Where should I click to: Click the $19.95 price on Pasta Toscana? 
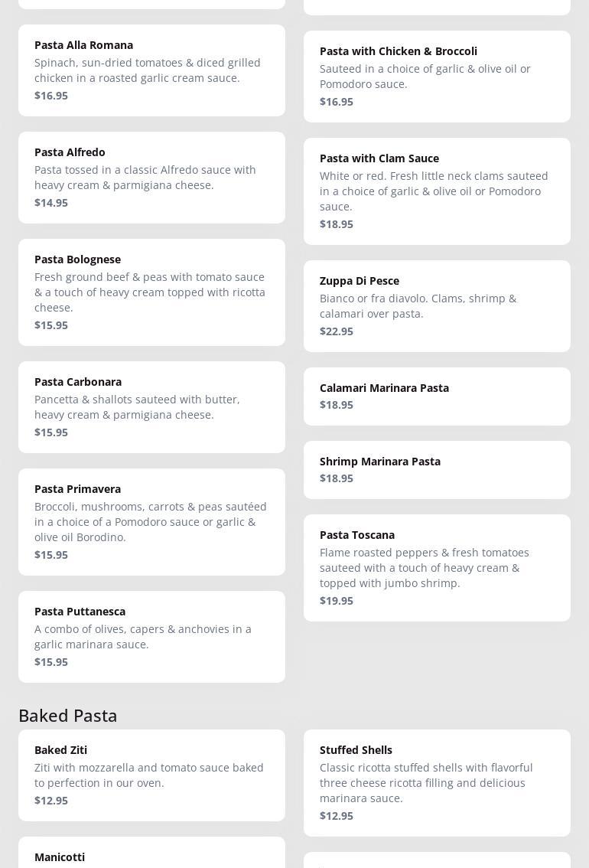(337, 601)
